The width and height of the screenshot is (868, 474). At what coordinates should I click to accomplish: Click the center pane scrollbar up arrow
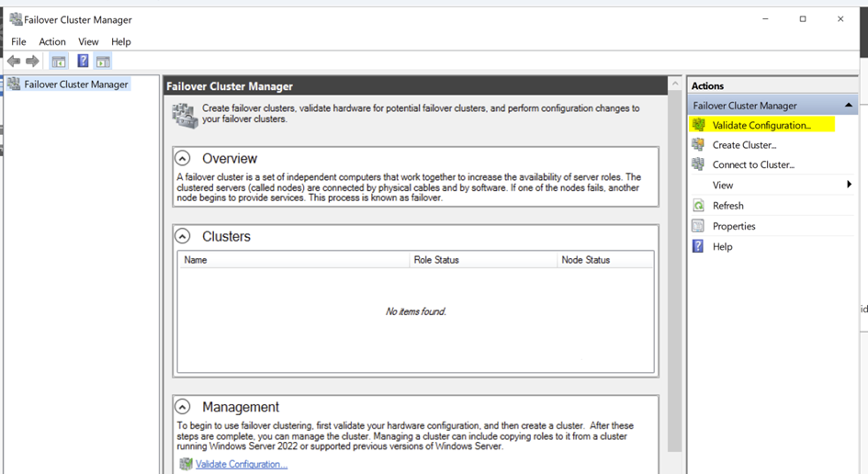click(x=674, y=84)
